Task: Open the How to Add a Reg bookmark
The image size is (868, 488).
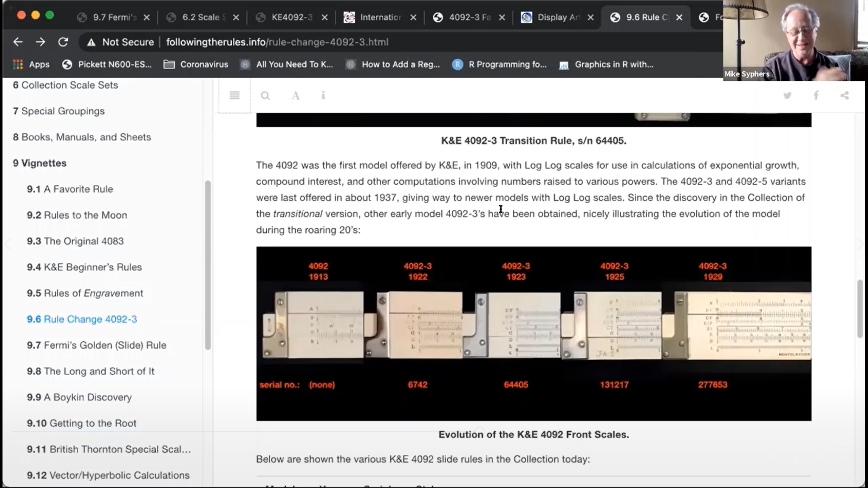Action: [x=393, y=64]
